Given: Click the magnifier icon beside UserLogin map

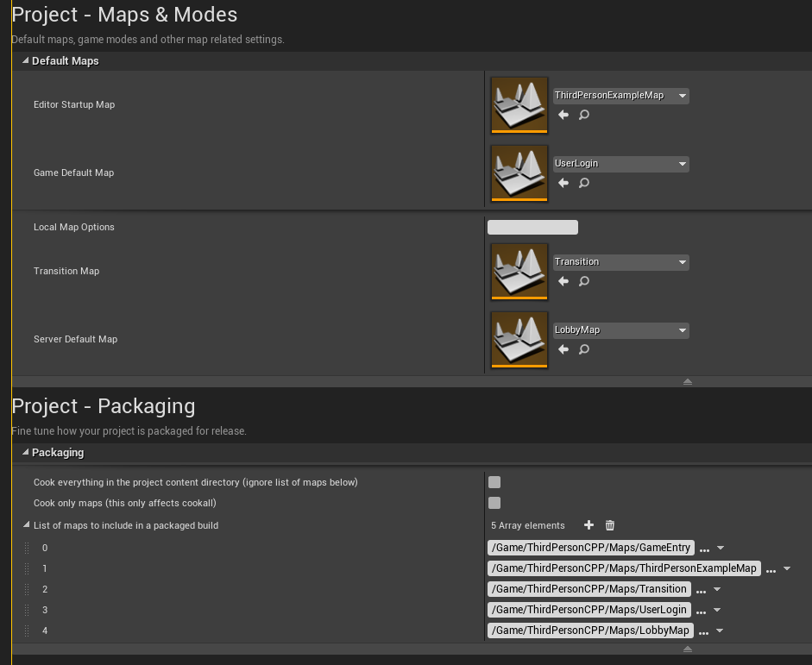Looking at the screenshot, I should point(584,183).
